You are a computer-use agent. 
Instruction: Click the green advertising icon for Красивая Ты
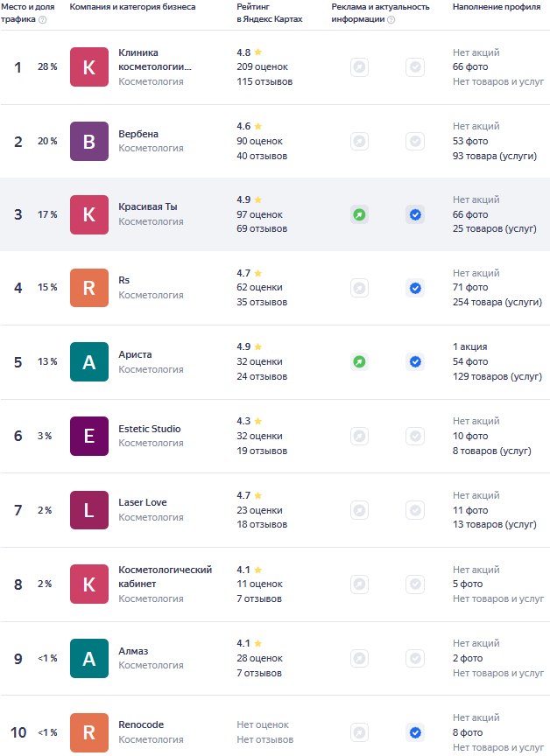pyautogui.click(x=359, y=214)
